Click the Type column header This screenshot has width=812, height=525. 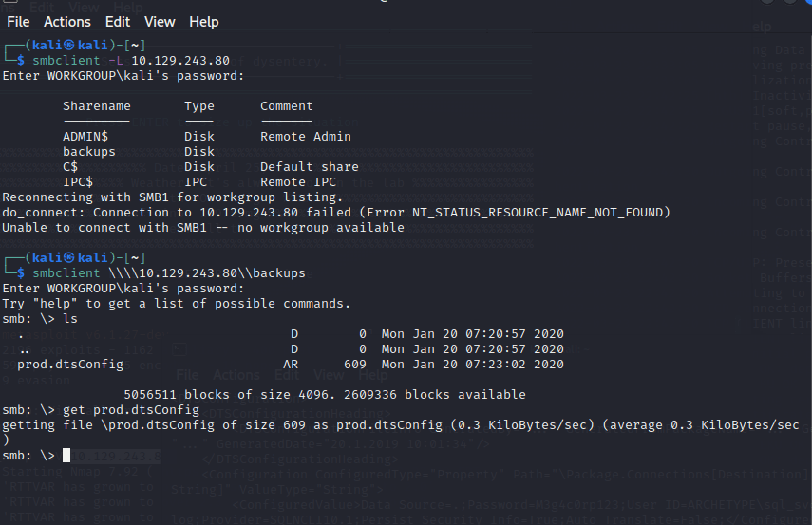pyautogui.click(x=199, y=106)
